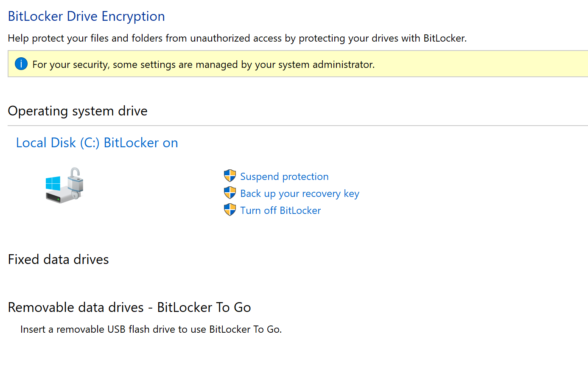Image resolution: width=588 pixels, height=376 pixels.
Task: Click the BitLocker Drive Encryption heading
Action: 86,16
